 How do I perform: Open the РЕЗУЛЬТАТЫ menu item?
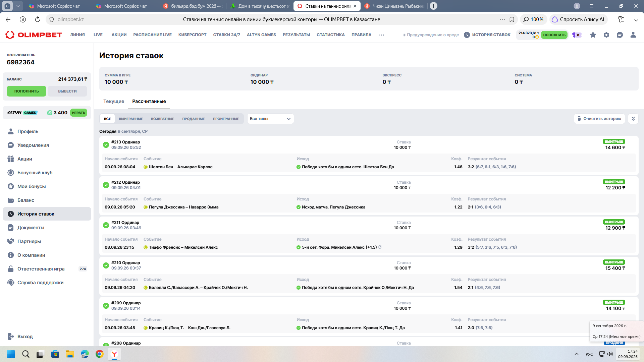[296, 35]
